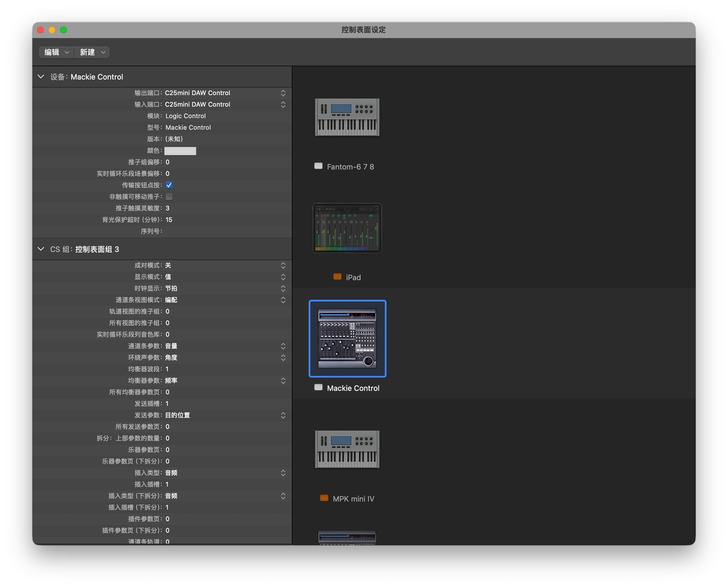728x588 pixels.
Task: Click the 型号 Mackie Control text
Action: click(x=188, y=127)
